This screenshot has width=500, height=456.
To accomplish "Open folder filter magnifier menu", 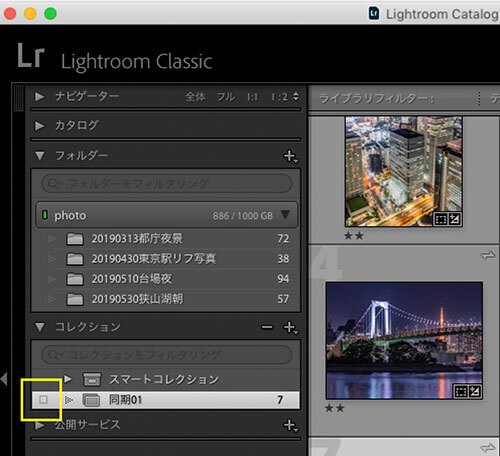I will [x=54, y=183].
